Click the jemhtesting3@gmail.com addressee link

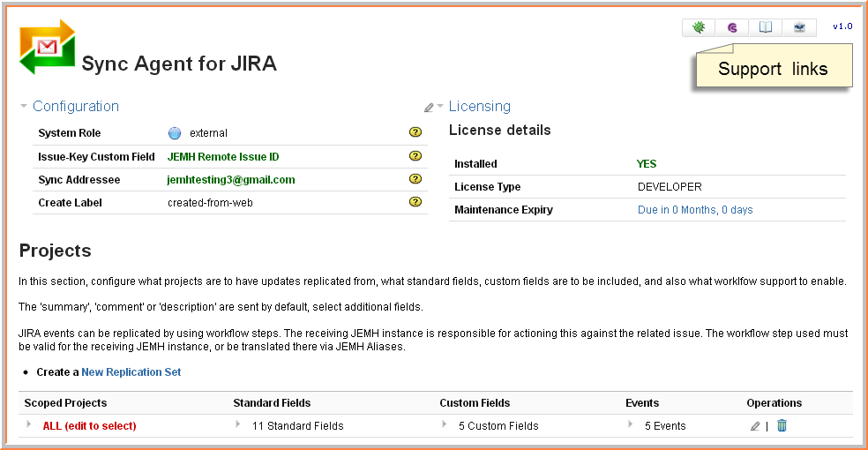(x=231, y=180)
